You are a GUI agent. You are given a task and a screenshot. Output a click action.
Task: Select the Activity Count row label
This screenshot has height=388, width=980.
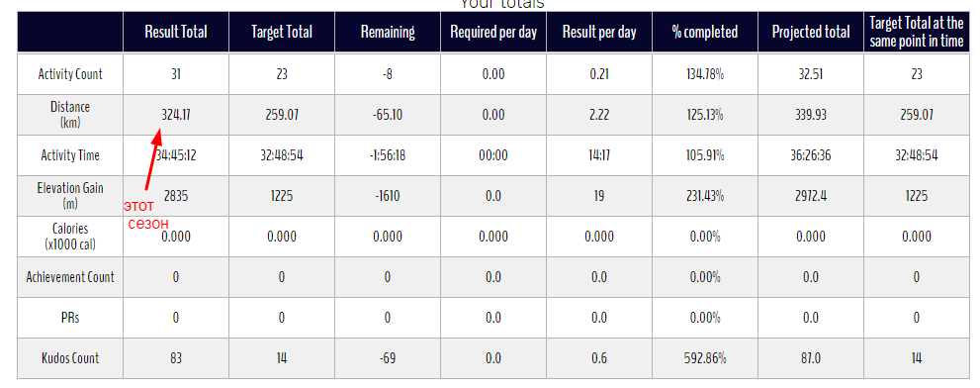pos(70,74)
